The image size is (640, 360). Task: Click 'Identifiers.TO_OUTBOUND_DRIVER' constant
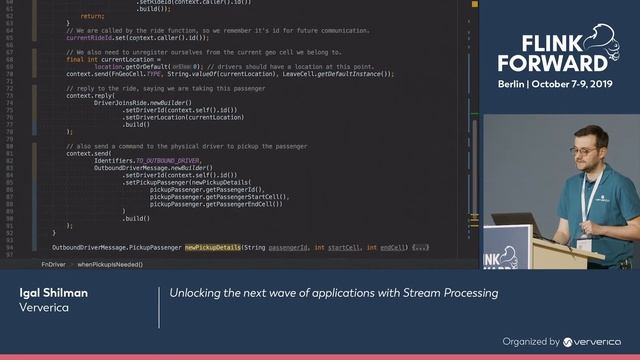pos(147,161)
